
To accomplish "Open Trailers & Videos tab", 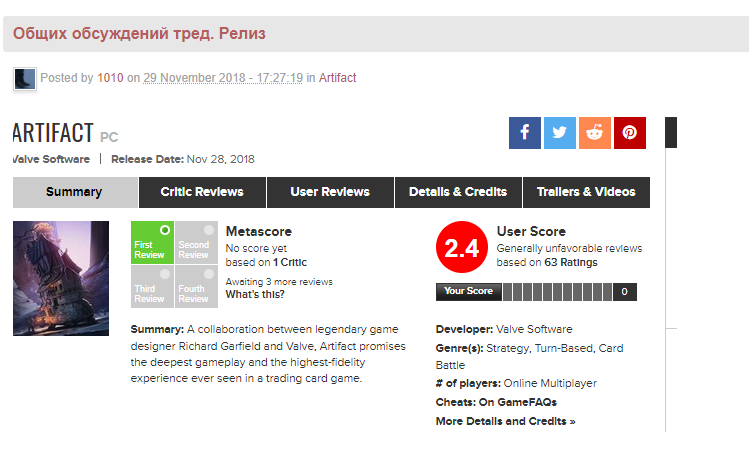I will click(x=586, y=192).
